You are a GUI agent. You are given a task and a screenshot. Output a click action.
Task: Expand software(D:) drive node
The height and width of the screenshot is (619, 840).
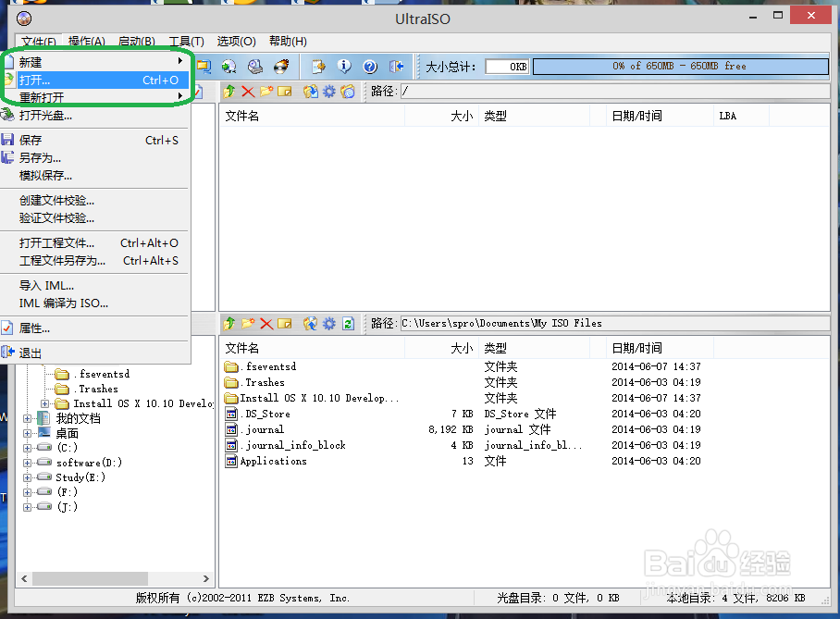[x=27, y=463]
